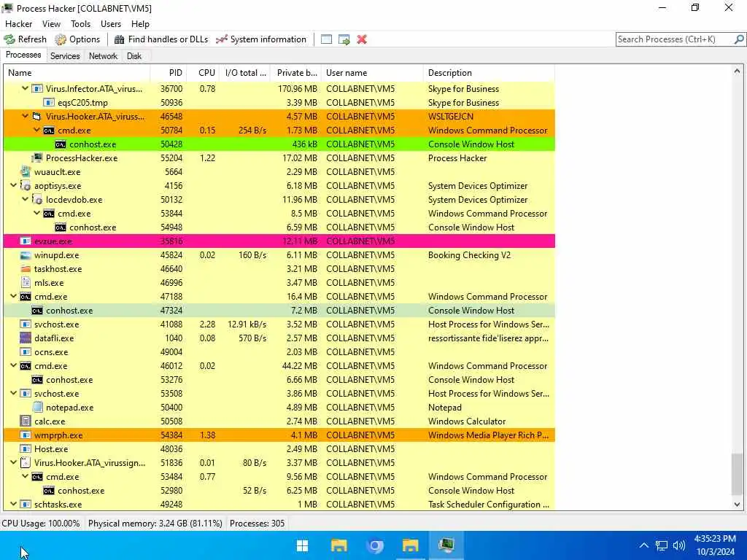Sort by the Name column header
The image size is (747, 560).
pos(77,73)
